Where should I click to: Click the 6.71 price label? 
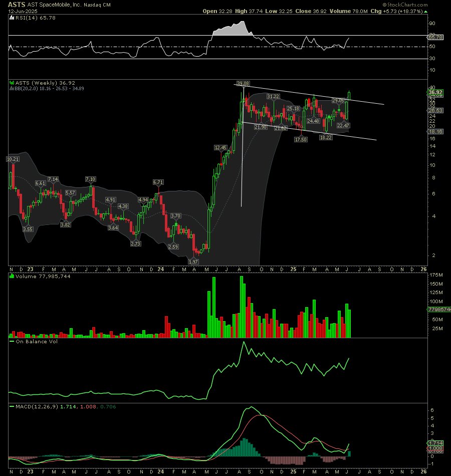[158, 182]
